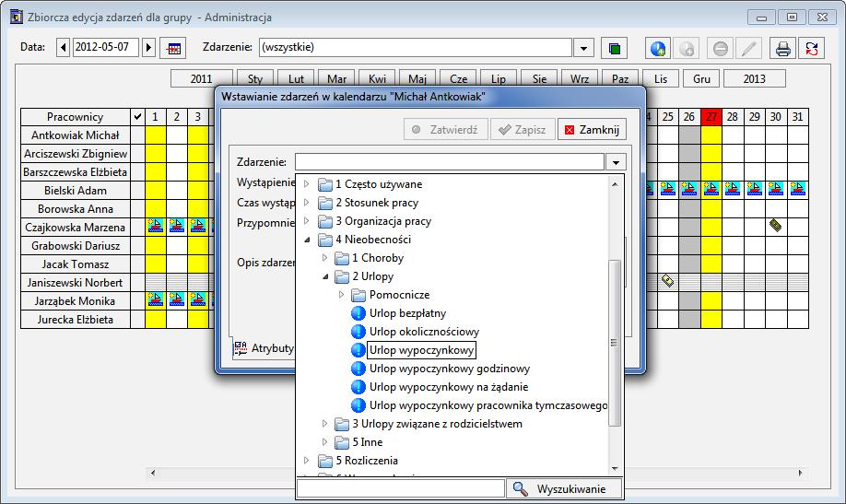Select employee Jurecka Elżbieta
The height and width of the screenshot is (504, 846).
(75, 320)
